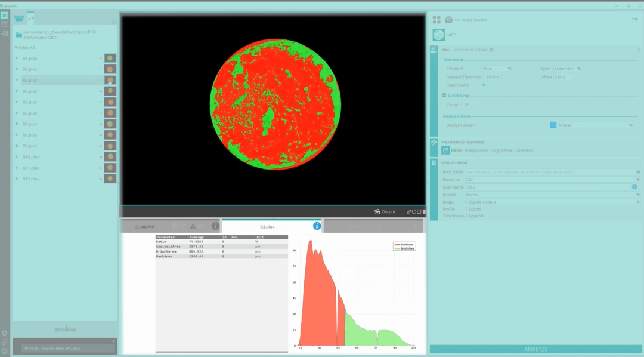
Task: Click the Base Name input field
Action: [x=547, y=187]
